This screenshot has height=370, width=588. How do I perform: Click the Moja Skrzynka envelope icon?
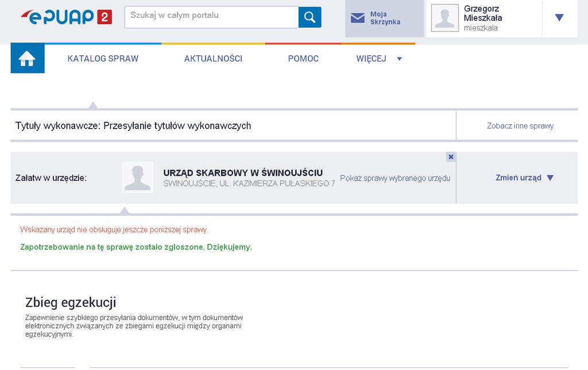click(x=357, y=18)
